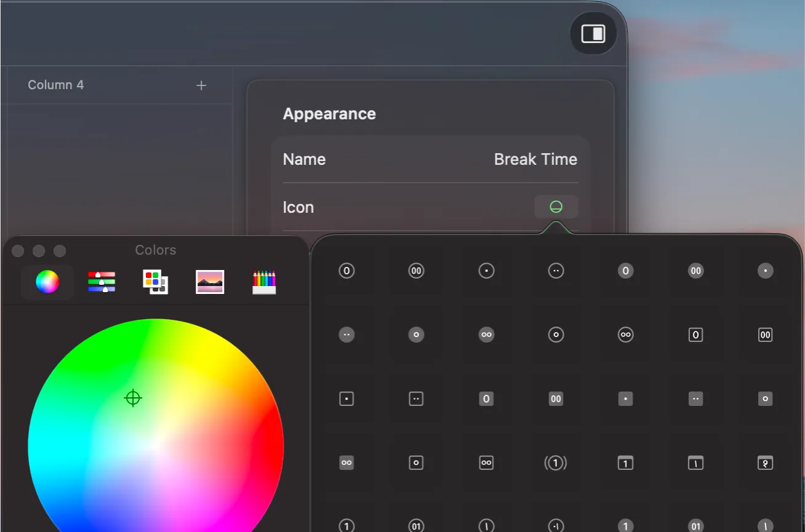Choose the filled "0" circle icon
Viewport: 805px width, 532px height.
625,271
